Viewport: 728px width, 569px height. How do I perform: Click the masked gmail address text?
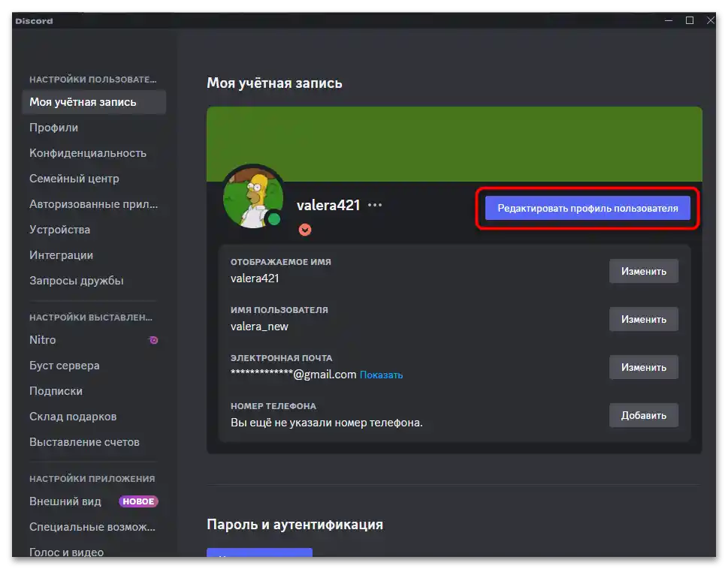pyautogui.click(x=294, y=375)
